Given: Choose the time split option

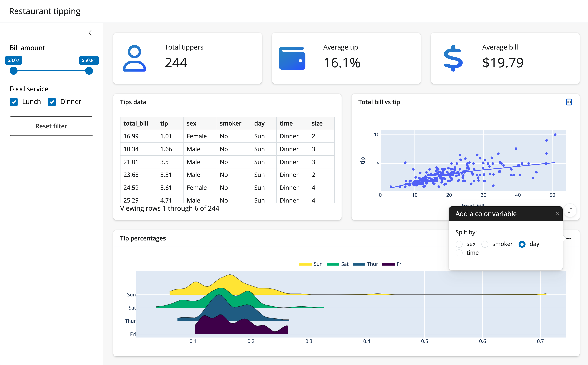Looking at the screenshot, I should point(459,253).
